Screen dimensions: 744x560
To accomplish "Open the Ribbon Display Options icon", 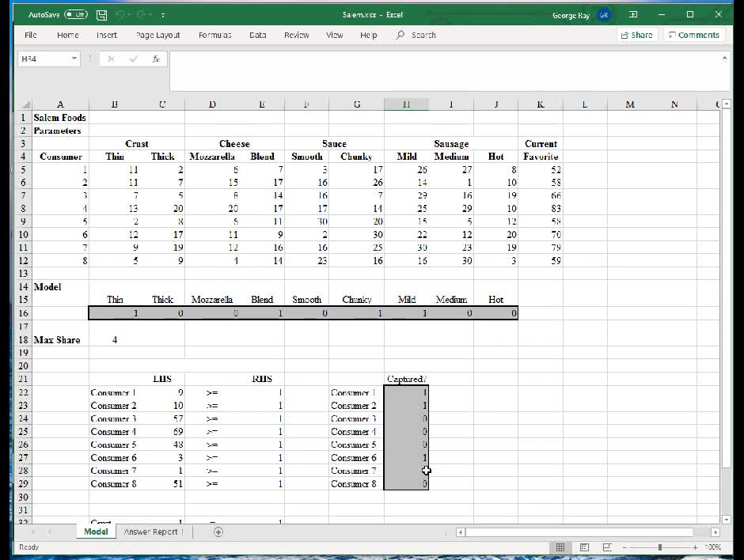I will point(633,15).
